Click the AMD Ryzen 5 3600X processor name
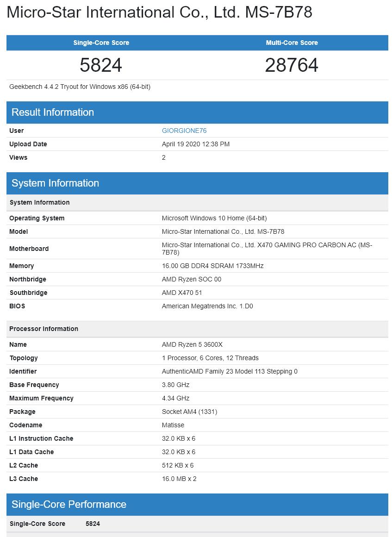The image size is (392, 537). pyautogui.click(x=192, y=344)
